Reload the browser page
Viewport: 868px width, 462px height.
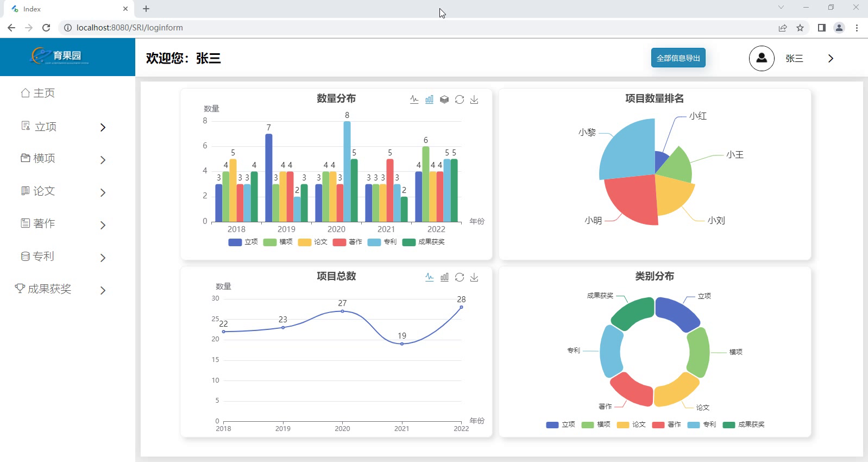point(46,28)
